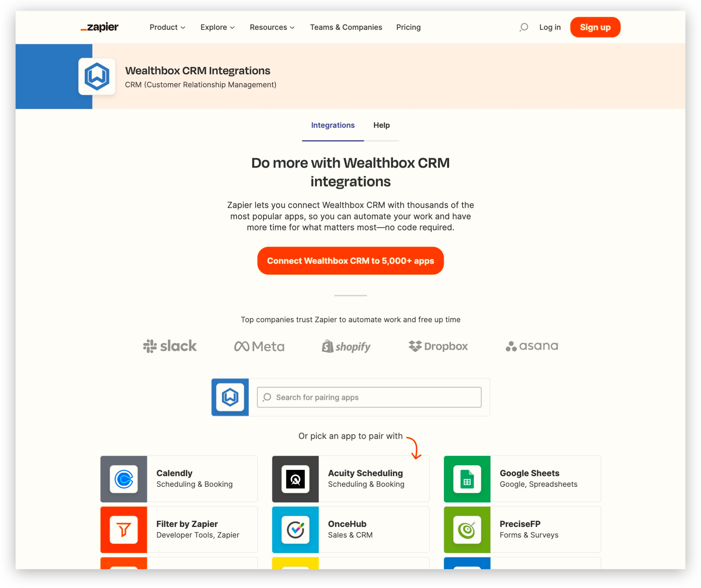Click the OnceHub checkmark icon
The width and height of the screenshot is (701, 588).
tap(295, 530)
